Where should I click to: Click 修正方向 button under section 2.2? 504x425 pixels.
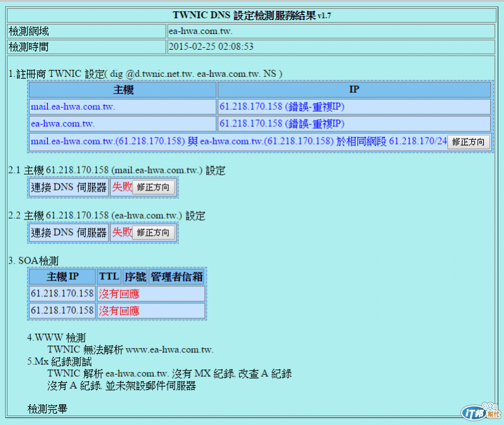[x=153, y=233]
